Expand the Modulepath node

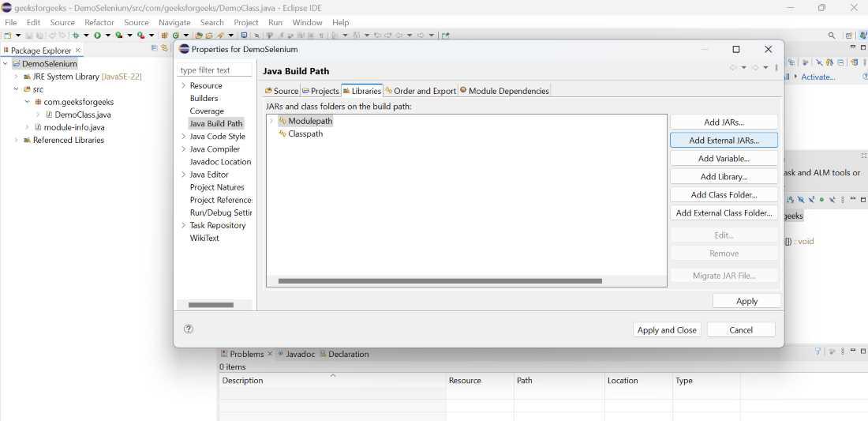pyautogui.click(x=271, y=121)
